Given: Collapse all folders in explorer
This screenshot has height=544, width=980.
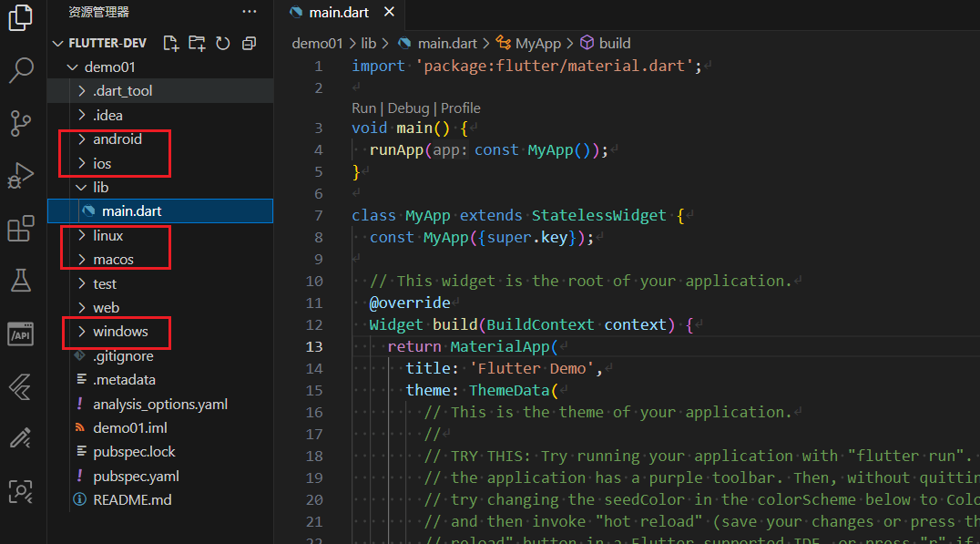Looking at the screenshot, I should pyautogui.click(x=249, y=43).
